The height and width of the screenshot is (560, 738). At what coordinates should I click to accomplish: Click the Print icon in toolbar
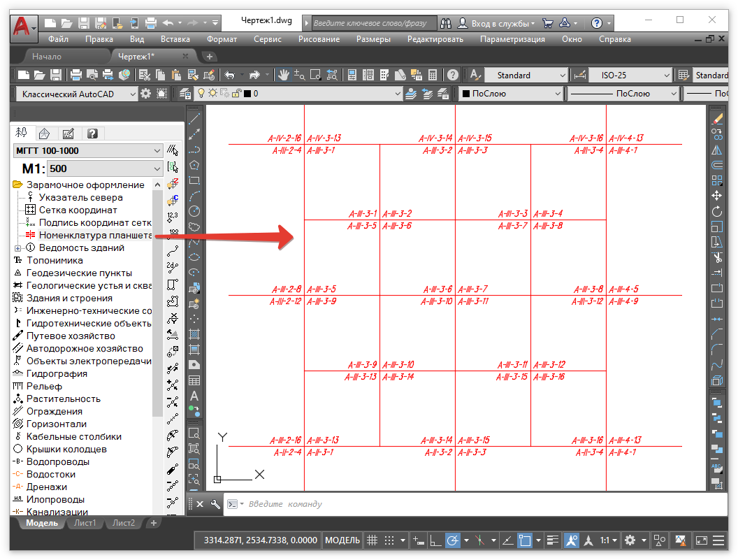pyautogui.click(x=76, y=75)
